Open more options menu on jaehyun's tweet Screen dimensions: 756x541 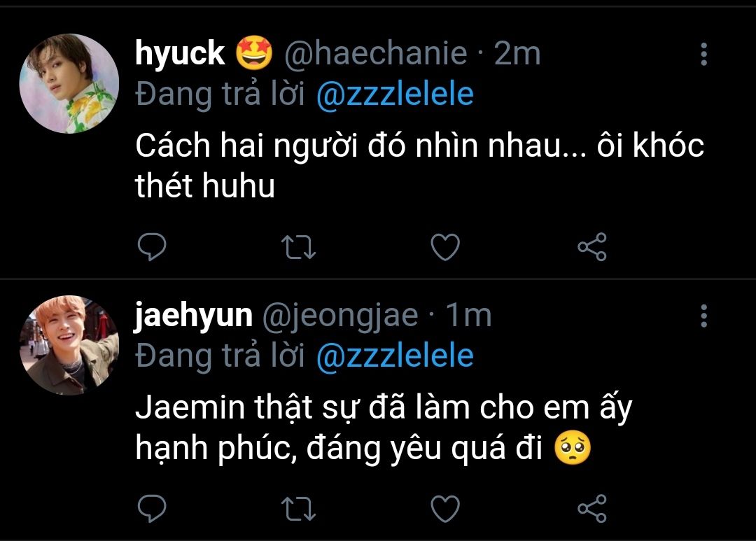click(704, 316)
